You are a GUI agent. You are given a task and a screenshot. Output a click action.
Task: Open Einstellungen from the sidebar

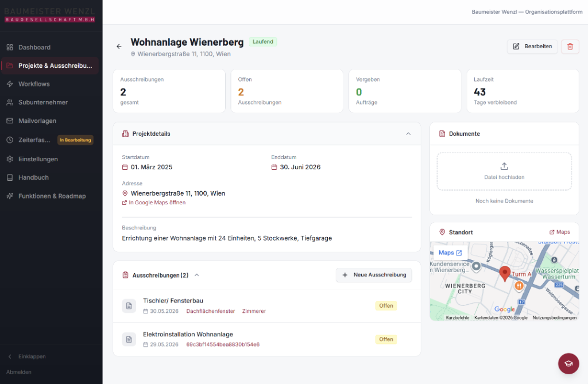(51, 159)
